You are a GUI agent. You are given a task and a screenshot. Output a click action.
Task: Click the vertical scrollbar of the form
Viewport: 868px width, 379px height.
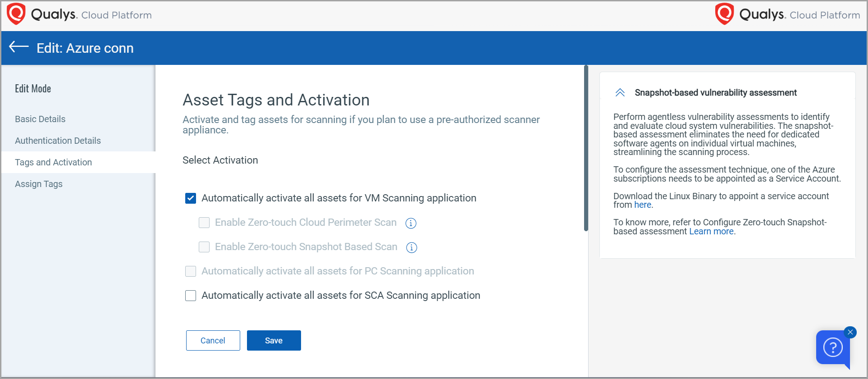(586, 149)
